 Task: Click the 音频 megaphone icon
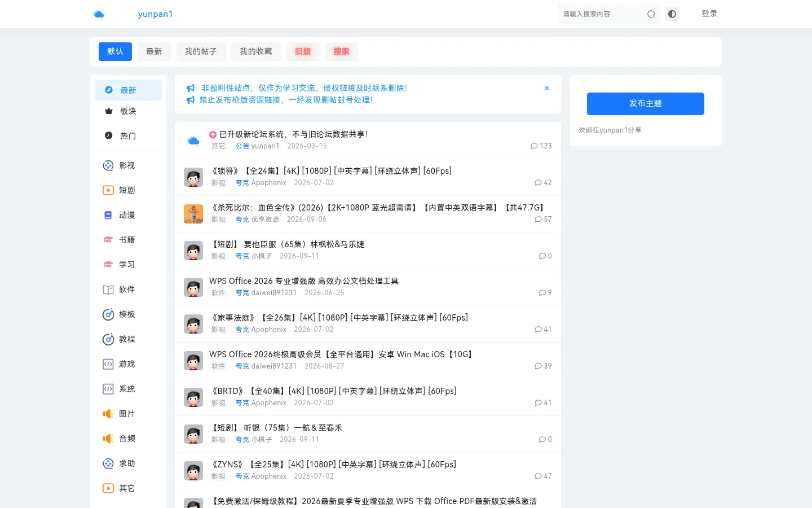click(108, 439)
